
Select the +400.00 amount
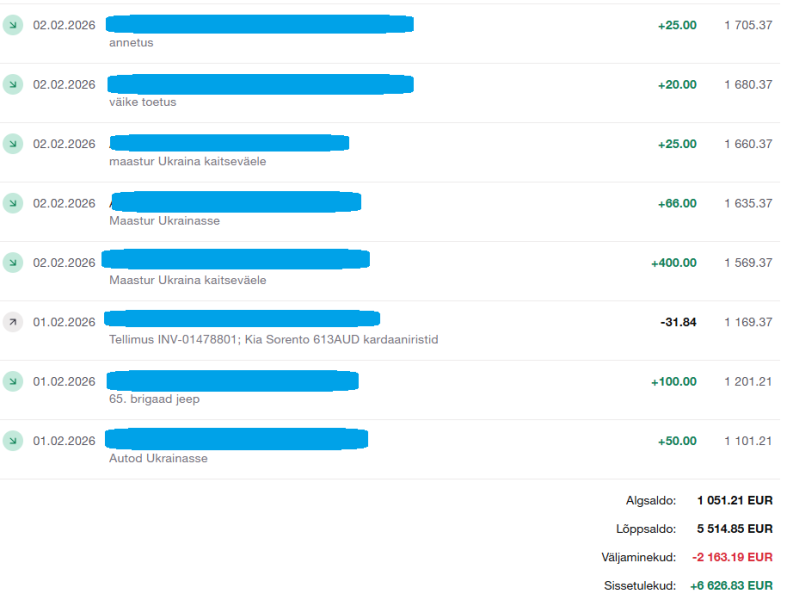pyautogui.click(x=673, y=262)
